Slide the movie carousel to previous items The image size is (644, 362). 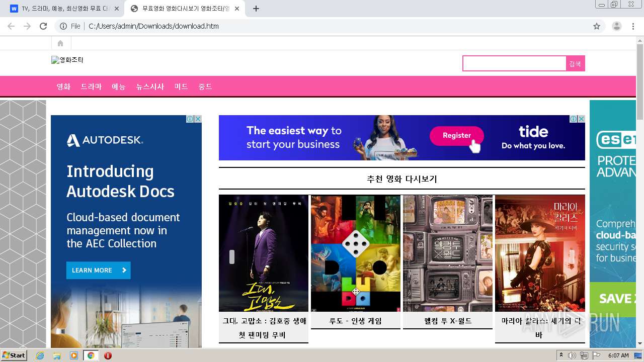pos(232,257)
